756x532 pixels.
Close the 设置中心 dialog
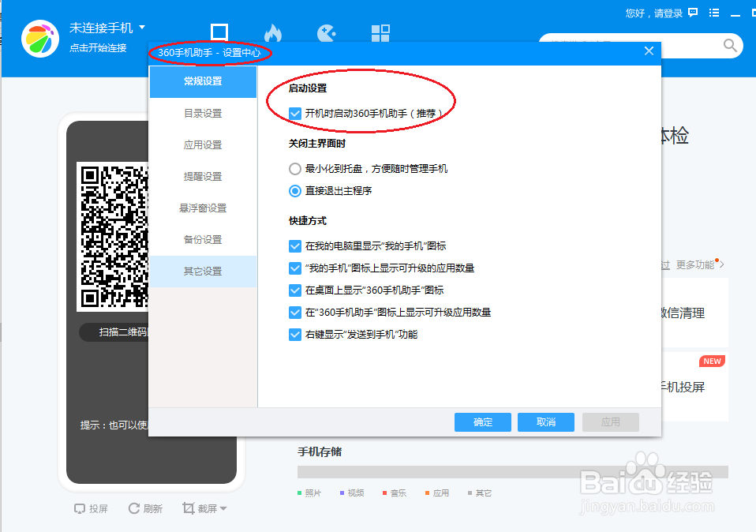(x=649, y=51)
